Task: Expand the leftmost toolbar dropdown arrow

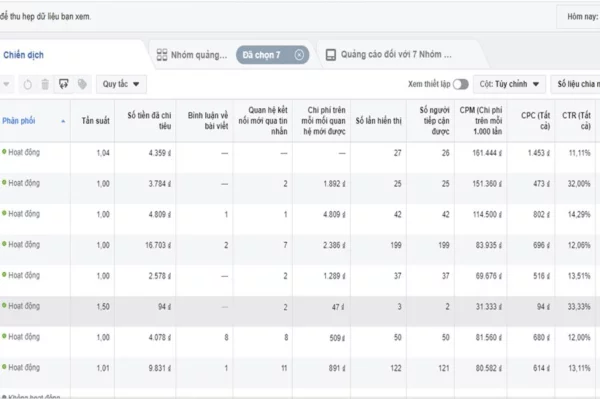Action: point(7,84)
